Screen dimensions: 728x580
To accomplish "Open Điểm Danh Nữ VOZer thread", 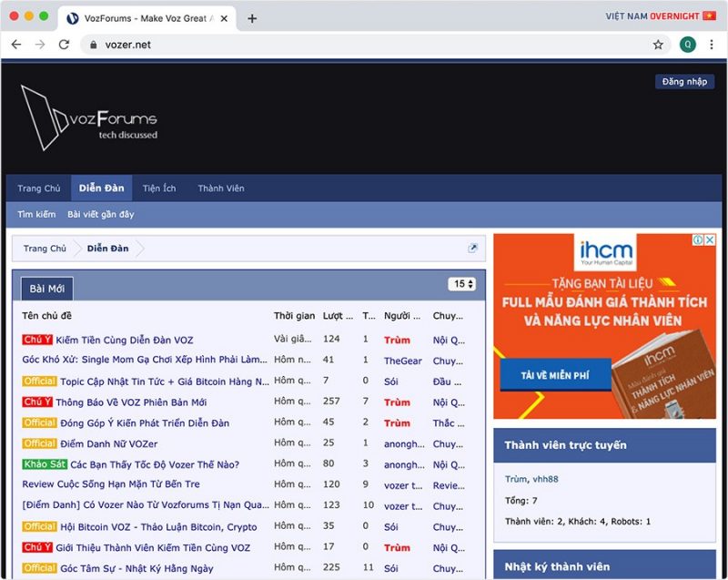I will [x=108, y=444].
